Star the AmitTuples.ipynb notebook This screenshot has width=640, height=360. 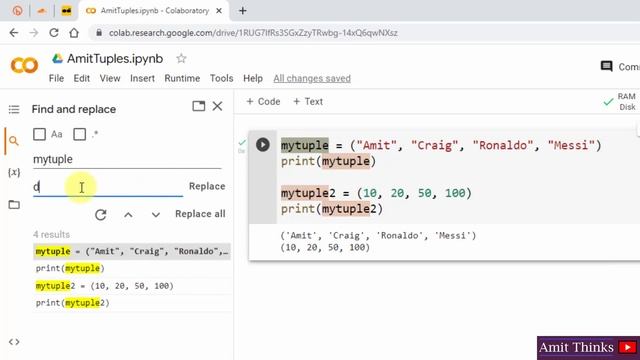pyautogui.click(x=181, y=59)
